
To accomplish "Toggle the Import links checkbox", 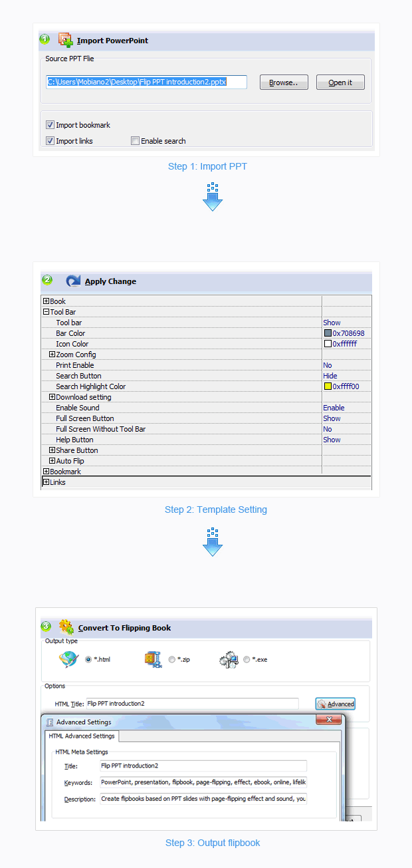I will click(x=50, y=141).
